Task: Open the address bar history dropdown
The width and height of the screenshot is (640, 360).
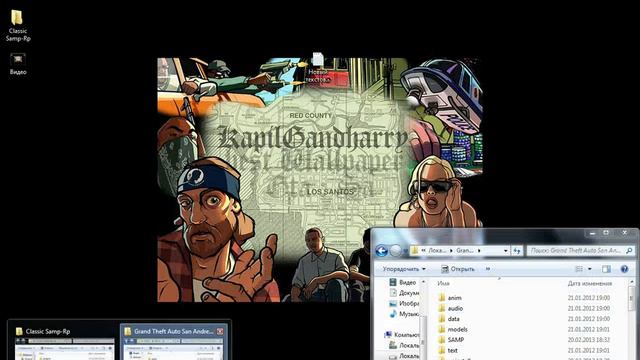Action: pos(506,251)
